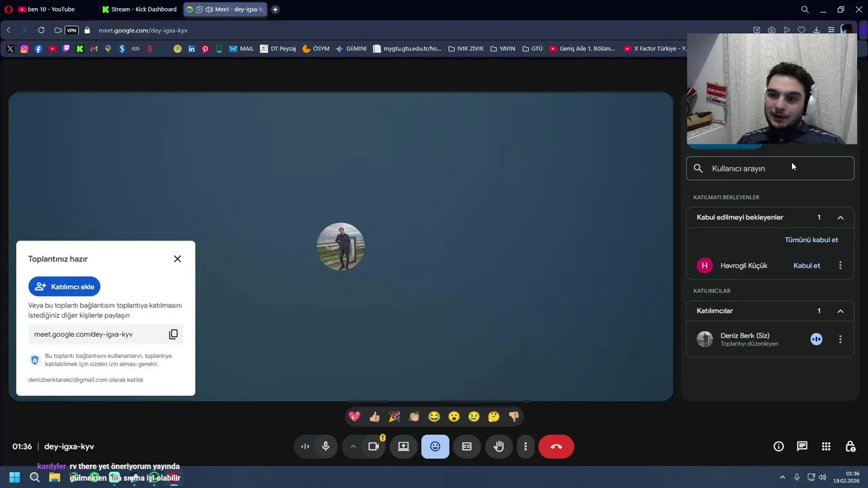Open the 'MAIL' bookmark
This screenshot has width=868, height=488.
point(241,49)
